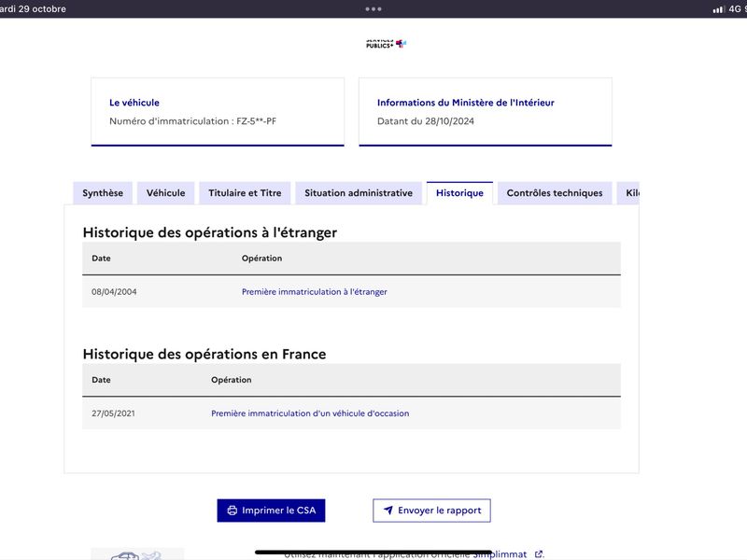Click Date column header in France table
This screenshot has height=560, width=747.
pos(101,380)
